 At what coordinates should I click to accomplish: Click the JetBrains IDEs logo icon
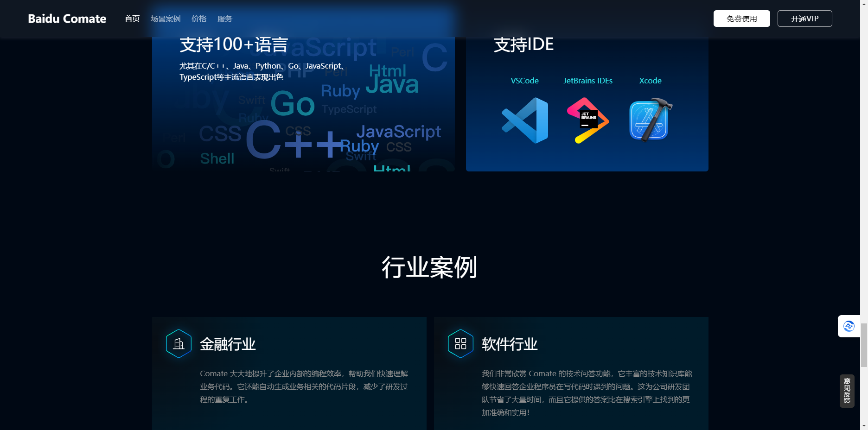587,120
